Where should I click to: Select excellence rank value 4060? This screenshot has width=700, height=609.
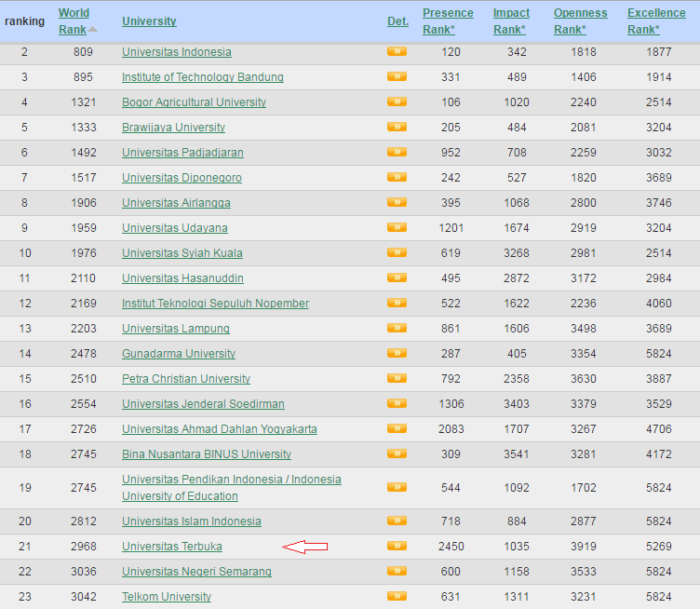[658, 304]
